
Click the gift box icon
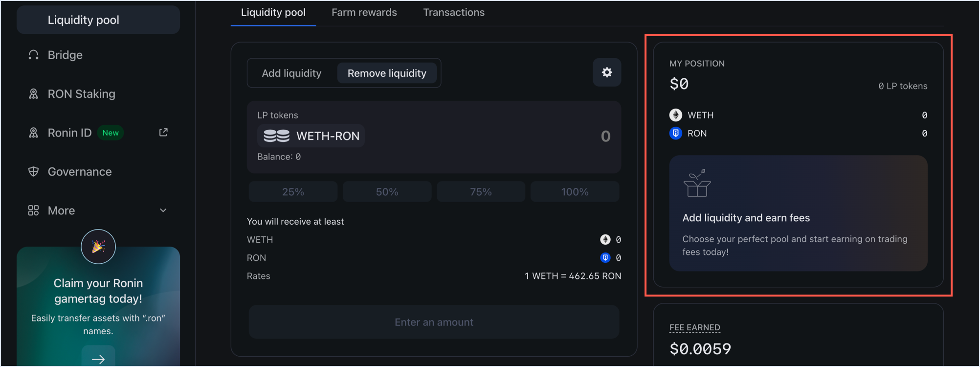[x=697, y=183]
